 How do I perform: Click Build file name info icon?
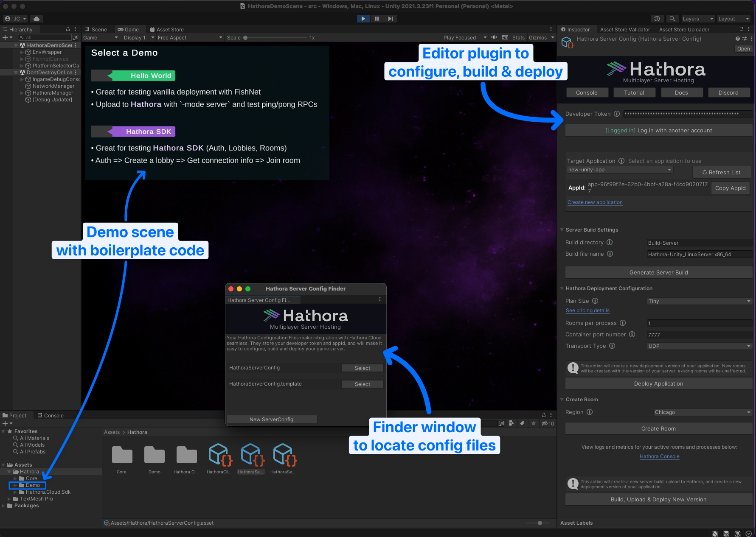point(610,254)
